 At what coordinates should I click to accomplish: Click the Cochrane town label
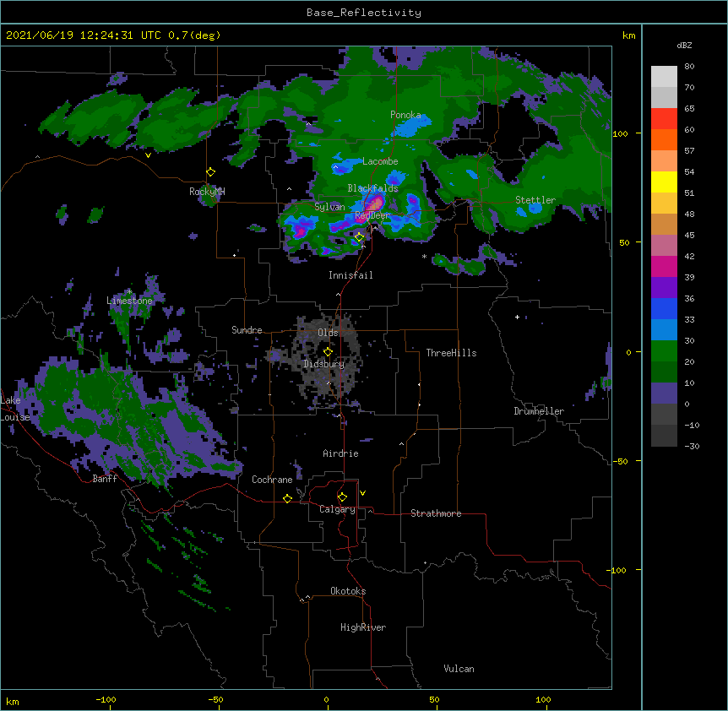(272, 480)
